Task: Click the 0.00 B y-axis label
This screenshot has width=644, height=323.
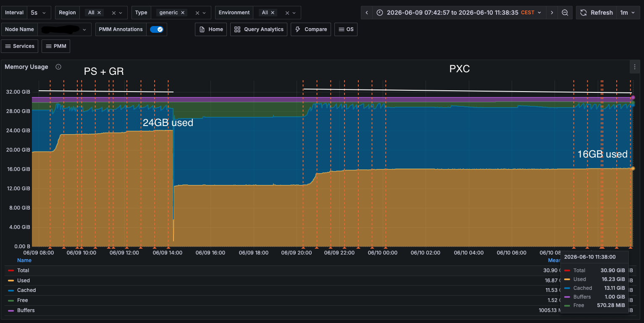Action: (22, 247)
